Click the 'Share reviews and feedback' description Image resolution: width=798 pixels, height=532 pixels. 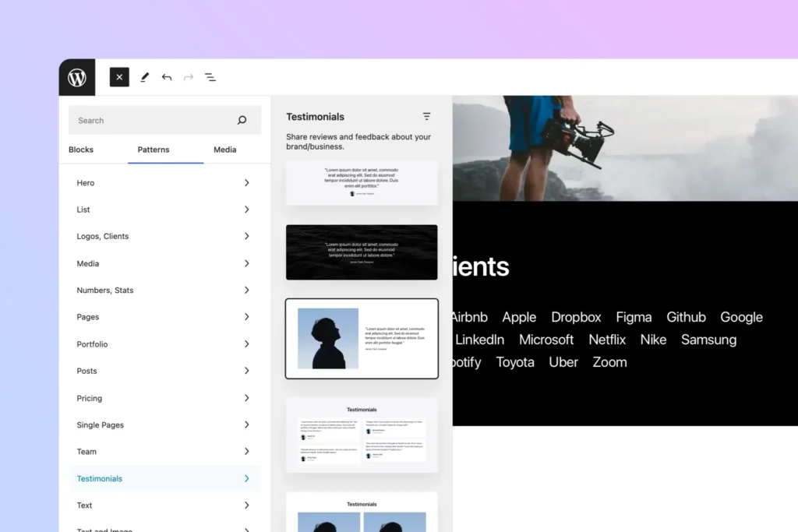point(358,142)
